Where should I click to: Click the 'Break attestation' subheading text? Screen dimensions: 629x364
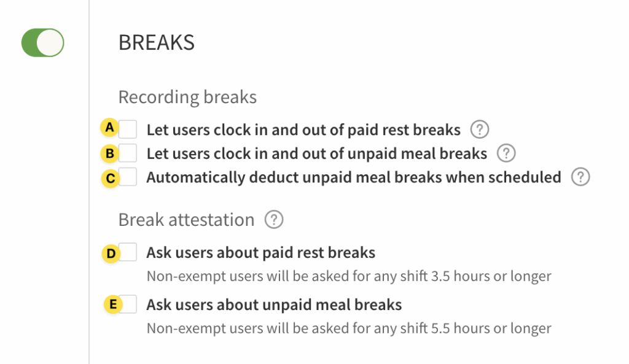tap(186, 220)
